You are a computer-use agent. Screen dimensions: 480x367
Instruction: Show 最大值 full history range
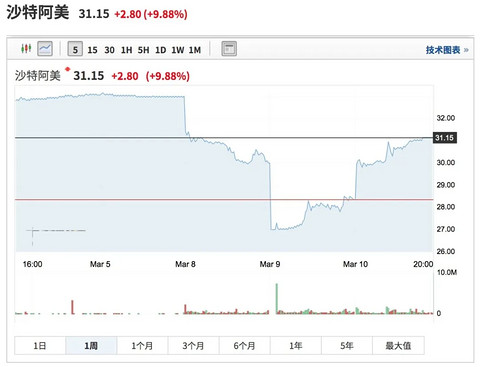click(x=398, y=345)
